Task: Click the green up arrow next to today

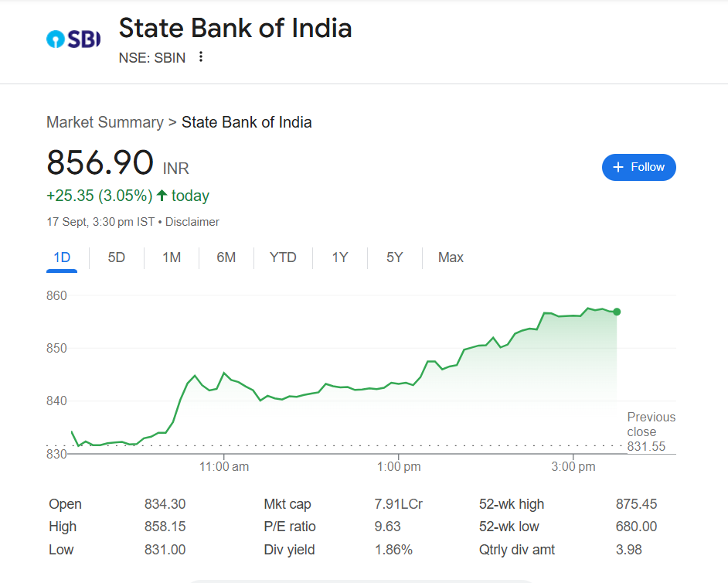Action: point(162,195)
